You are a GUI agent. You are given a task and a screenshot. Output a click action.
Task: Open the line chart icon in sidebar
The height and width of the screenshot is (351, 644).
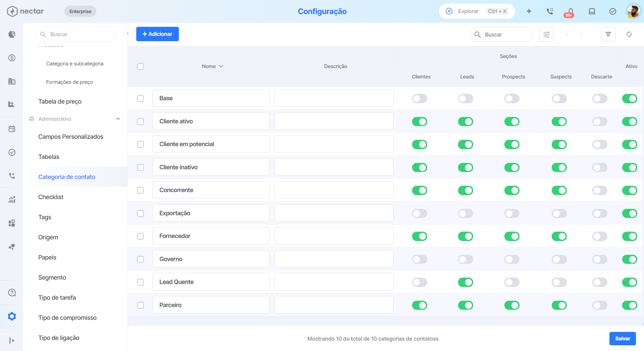(12, 104)
